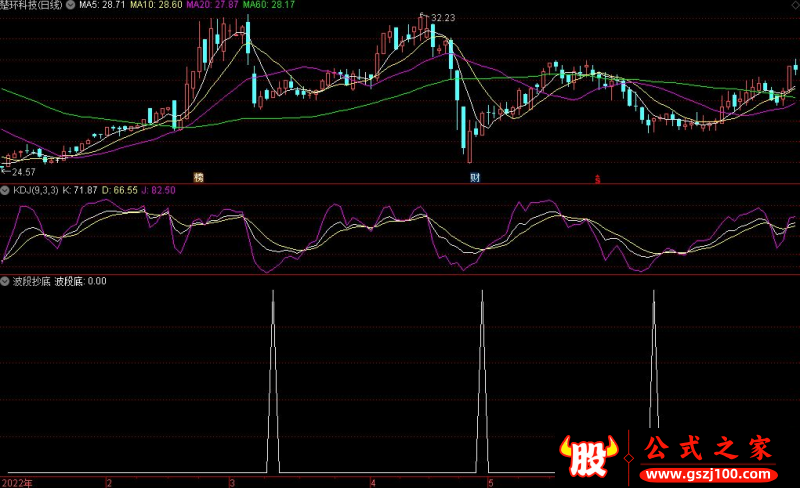Click the red bull 股 logo icon
Viewport: 800px width, 488px height.
pyautogui.click(x=590, y=457)
